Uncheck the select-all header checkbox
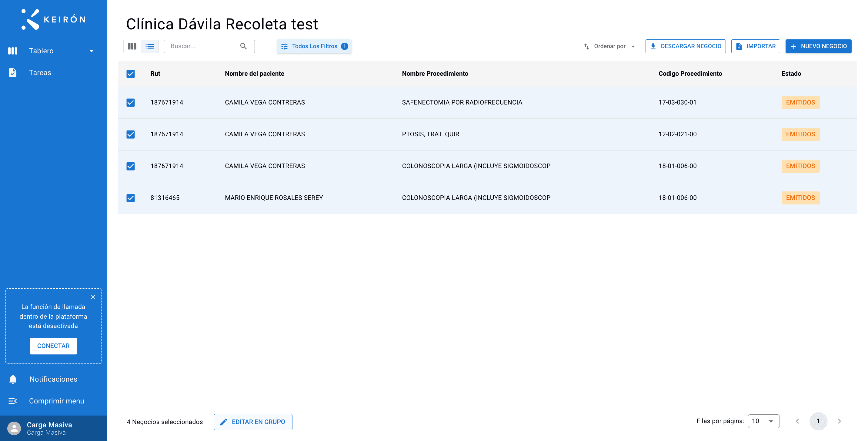 click(131, 74)
